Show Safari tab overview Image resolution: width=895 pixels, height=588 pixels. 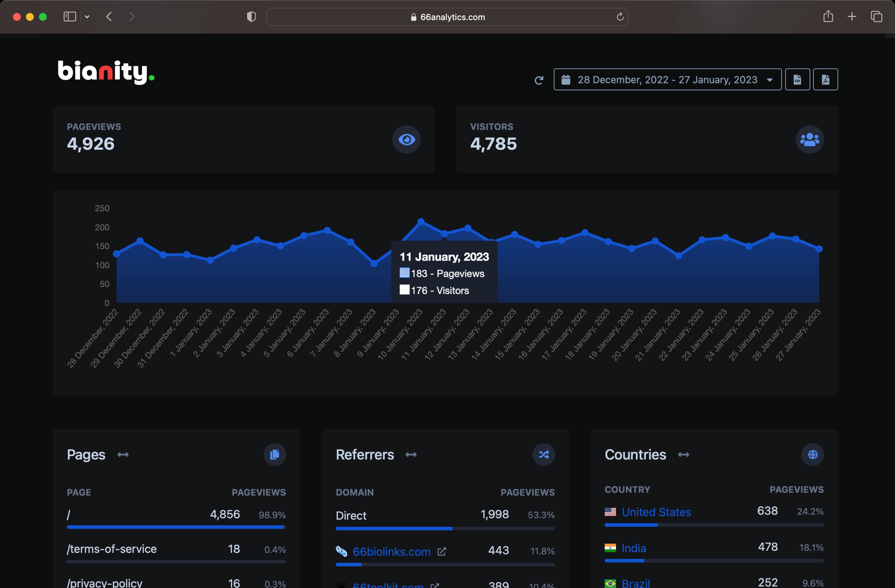pos(876,17)
